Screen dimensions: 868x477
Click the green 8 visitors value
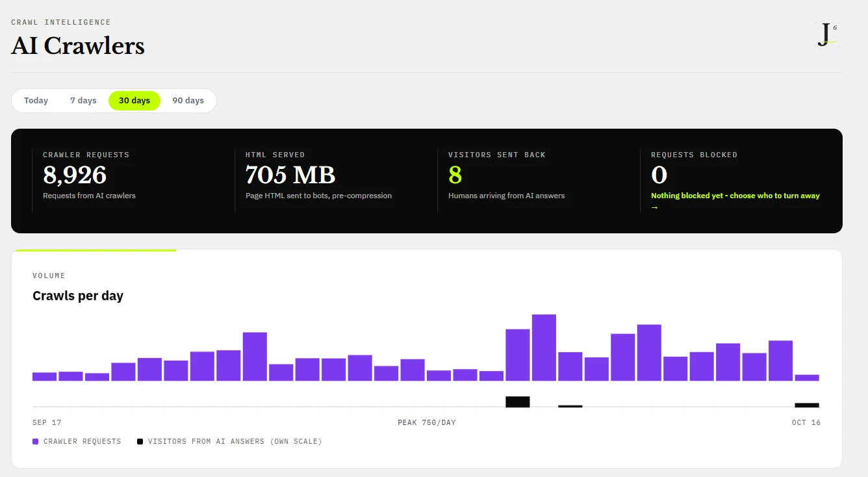coord(455,175)
